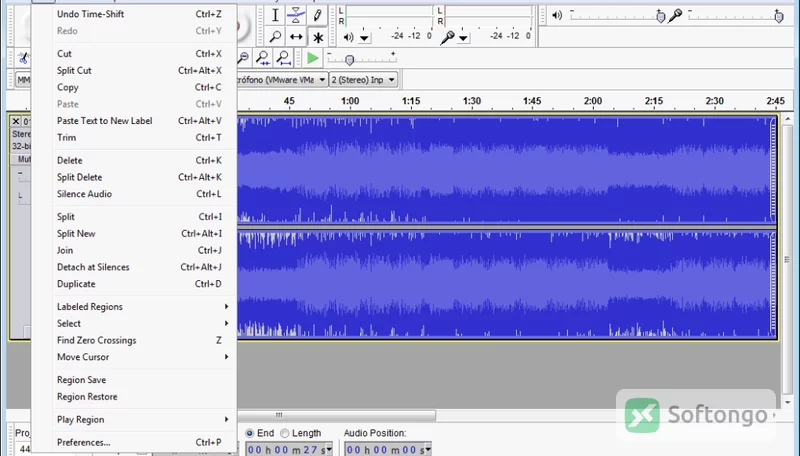
Task: Adjust the playback speed slider handle
Action: tap(349, 60)
